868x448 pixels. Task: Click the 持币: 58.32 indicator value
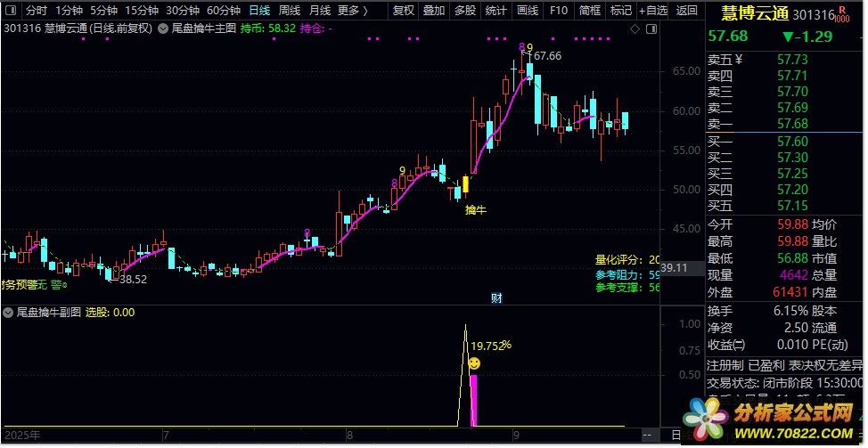tap(268, 29)
